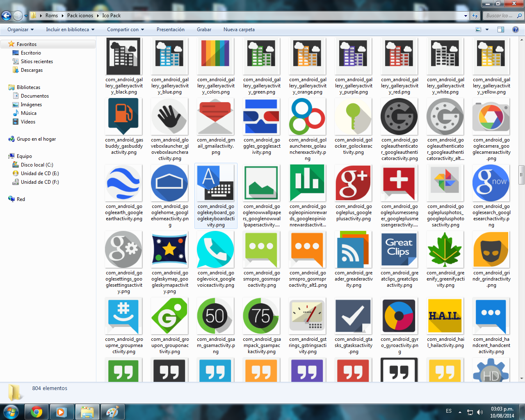Open recent pages dropdown arrow

coord(26,16)
